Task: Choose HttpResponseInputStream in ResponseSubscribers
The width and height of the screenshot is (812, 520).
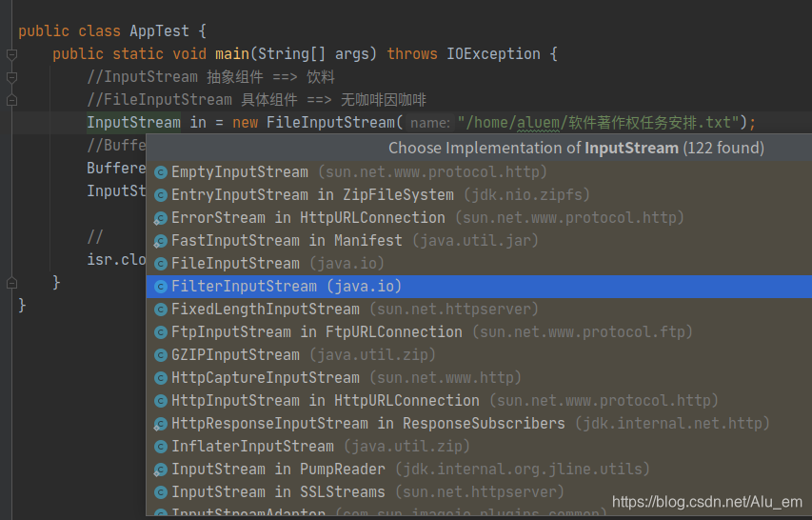Action: click(479, 424)
